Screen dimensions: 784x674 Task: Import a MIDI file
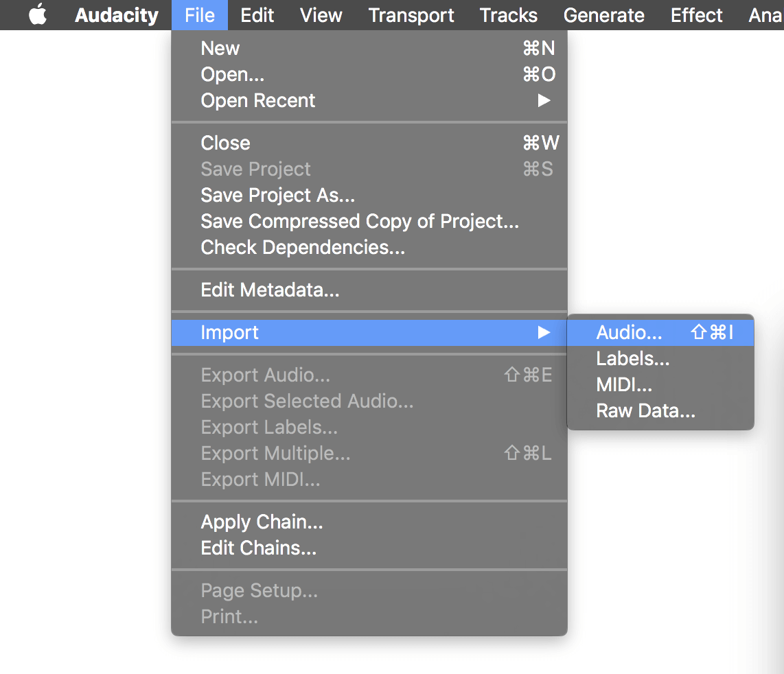coord(623,384)
